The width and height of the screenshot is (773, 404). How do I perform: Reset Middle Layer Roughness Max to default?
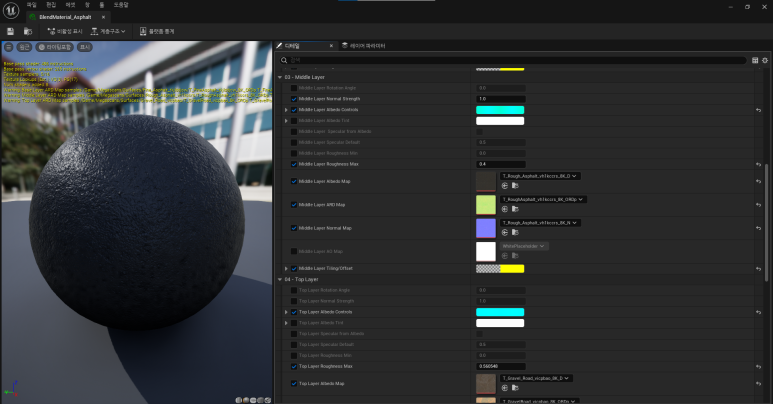758,164
